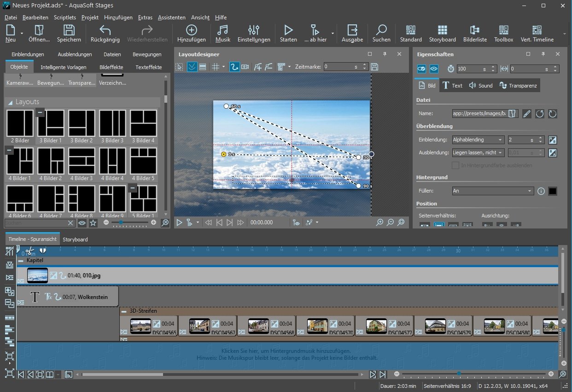
Task: Open the Toolbox icon
Action: pos(503,34)
